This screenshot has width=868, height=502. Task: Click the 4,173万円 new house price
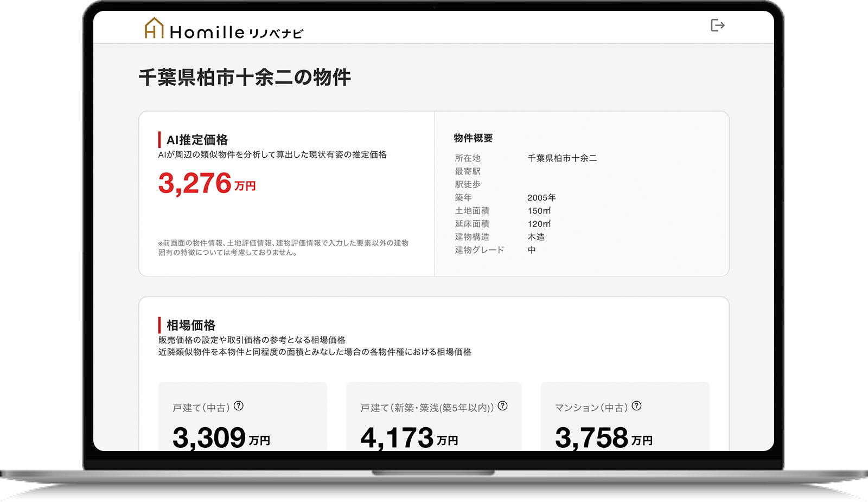[410, 437]
